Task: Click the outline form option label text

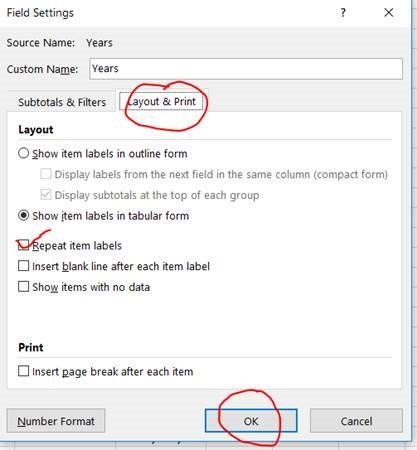Action: [x=110, y=154]
